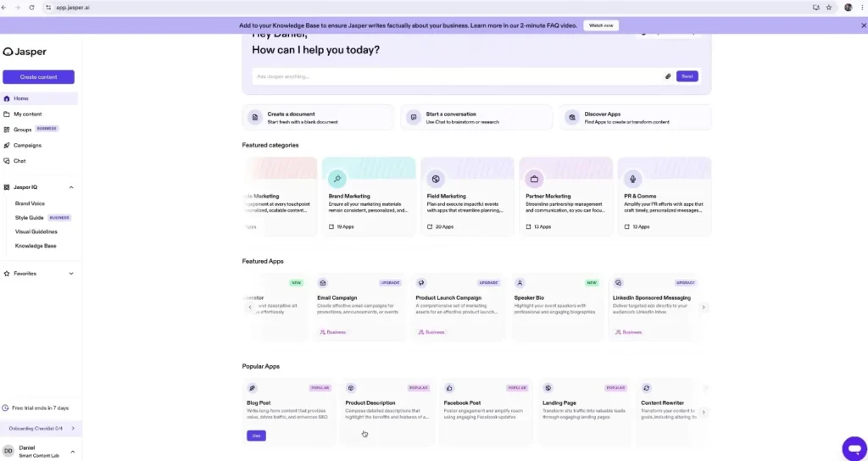
Task: Click the Product Launch Campaign icon
Action: tap(421, 283)
